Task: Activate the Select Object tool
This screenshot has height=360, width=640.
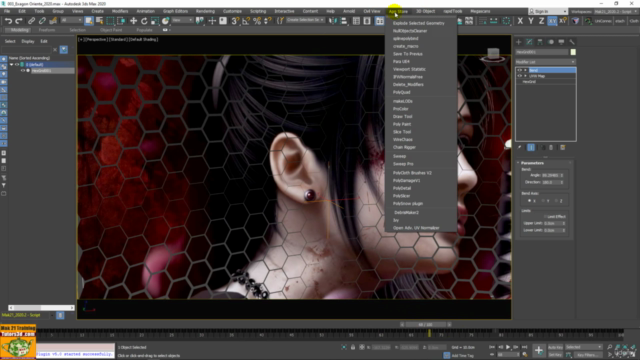Action: point(89,21)
